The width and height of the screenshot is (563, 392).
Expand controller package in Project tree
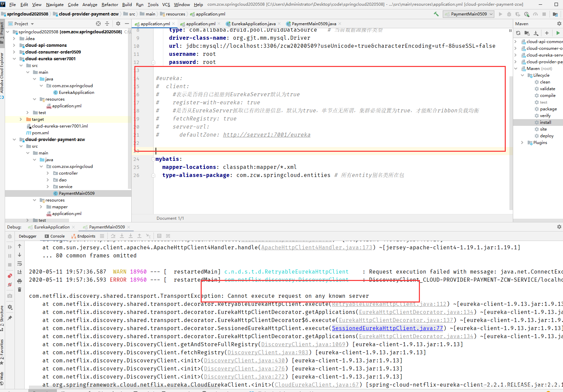(48, 173)
